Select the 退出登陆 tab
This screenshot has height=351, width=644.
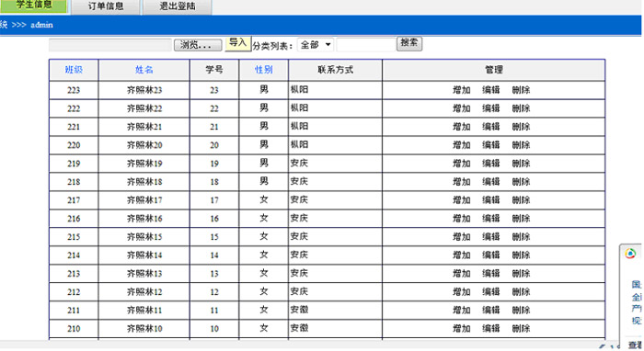pos(178,6)
